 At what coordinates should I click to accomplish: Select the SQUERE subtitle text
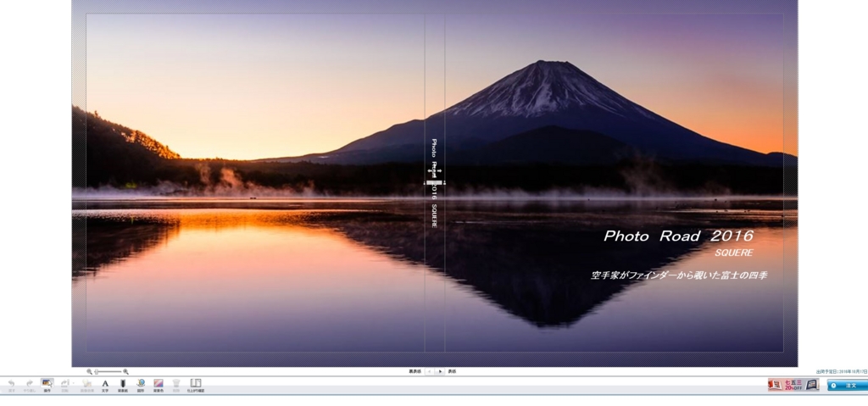point(733,253)
